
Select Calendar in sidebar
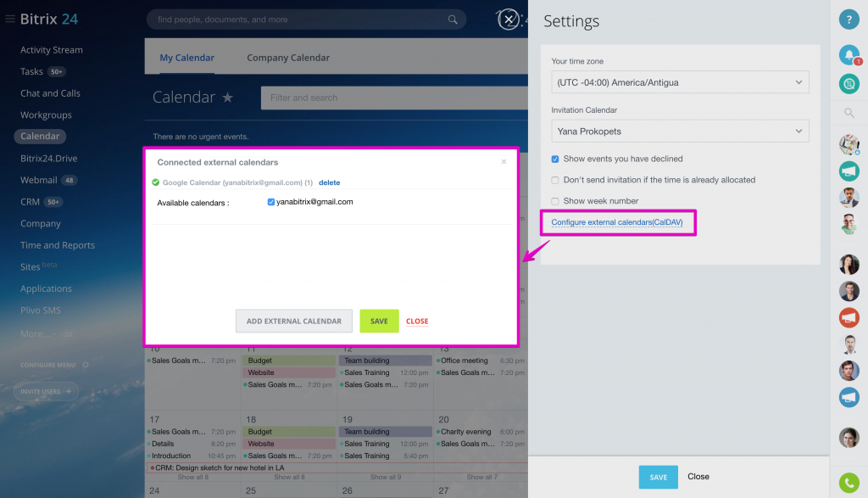40,137
